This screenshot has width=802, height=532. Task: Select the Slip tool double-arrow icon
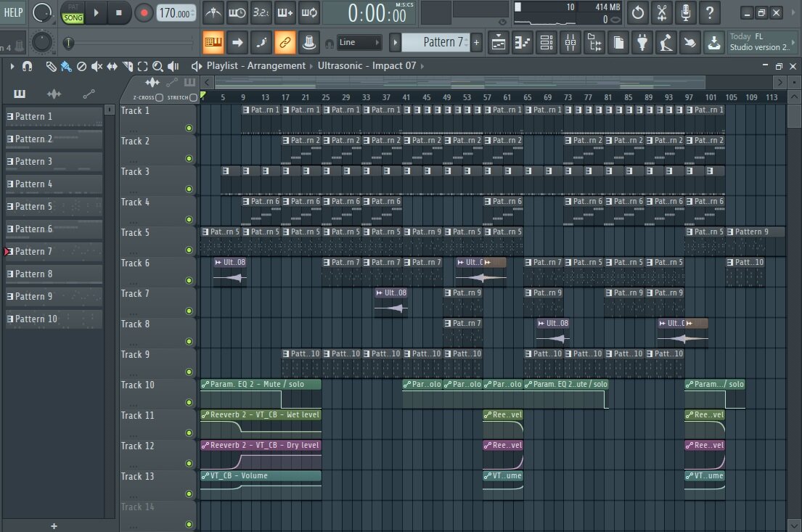click(112, 66)
